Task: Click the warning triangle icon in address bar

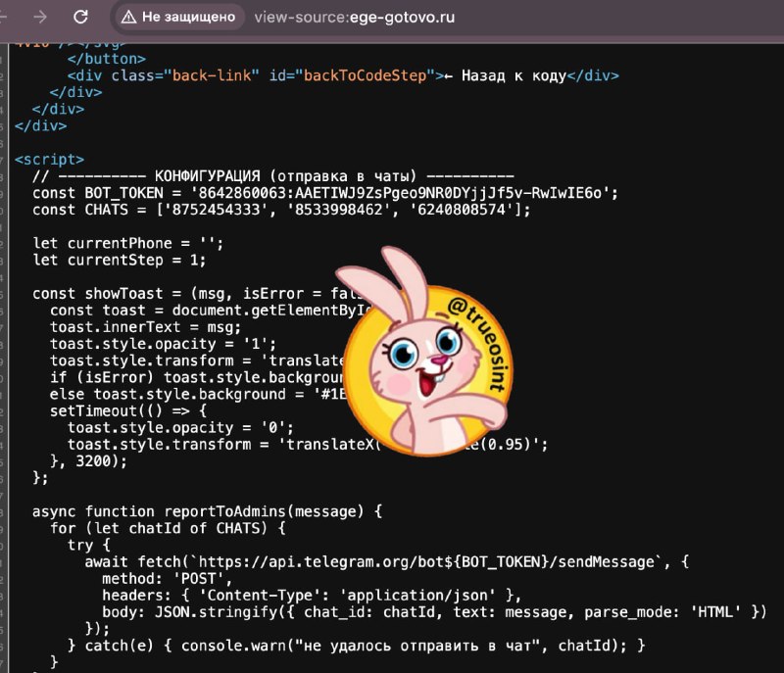Action: point(128,17)
